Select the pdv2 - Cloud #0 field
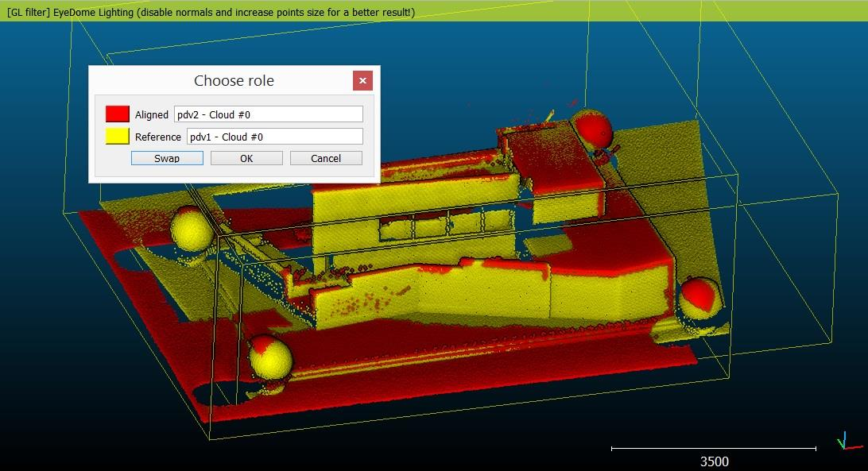The image size is (868, 471). [x=268, y=114]
